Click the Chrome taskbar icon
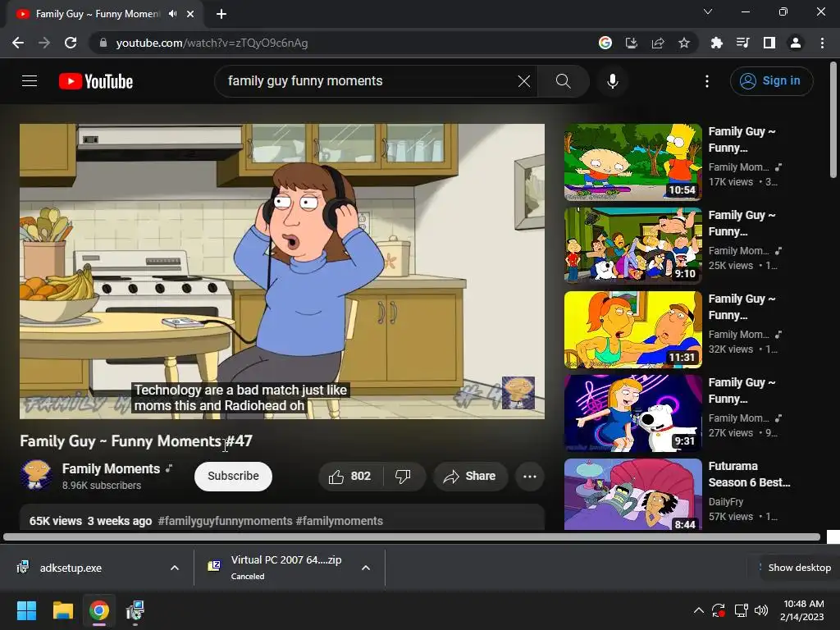Viewport: 840px width, 630px height. pos(99,610)
